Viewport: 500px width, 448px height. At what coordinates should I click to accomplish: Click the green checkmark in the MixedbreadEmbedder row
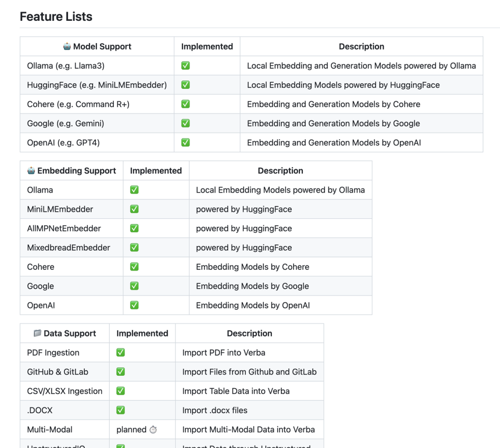coord(134,248)
